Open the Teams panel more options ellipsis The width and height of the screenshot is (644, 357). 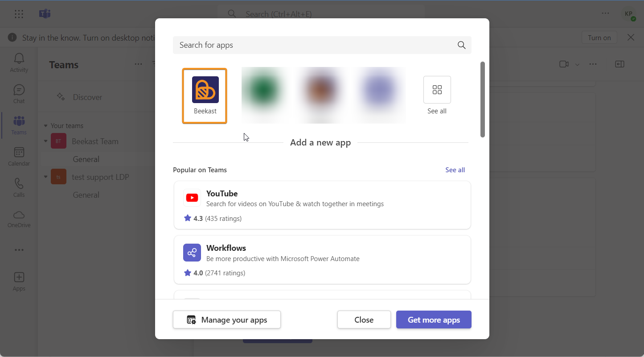click(138, 64)
